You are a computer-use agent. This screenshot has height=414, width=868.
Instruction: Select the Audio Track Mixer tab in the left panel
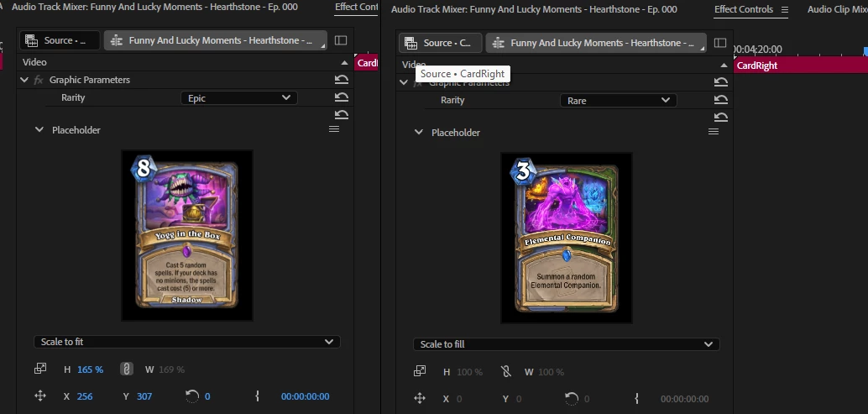click(x=154, y=8)
